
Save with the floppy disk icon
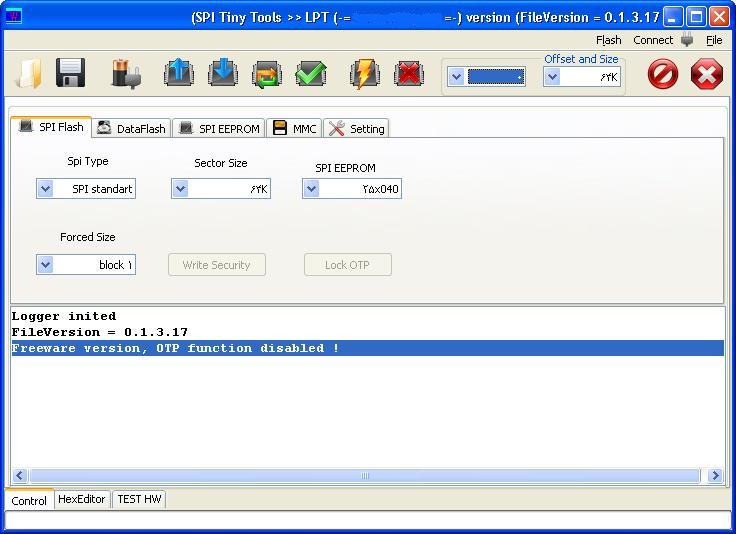coord(70,73)
